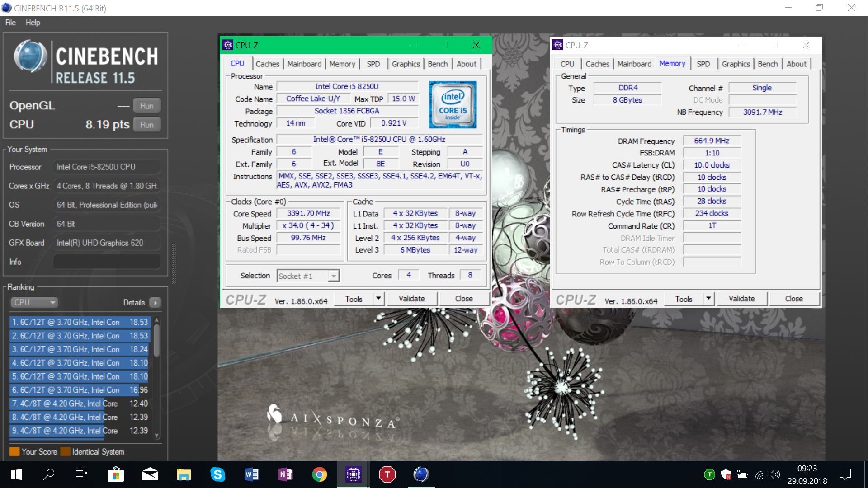Select ranking entry 6 scoring 16.96
Screen dimensions: 868x488
coord(80,390)
